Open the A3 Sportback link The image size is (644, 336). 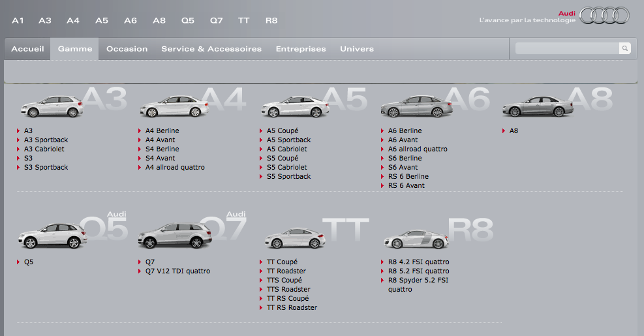(46, 140)
